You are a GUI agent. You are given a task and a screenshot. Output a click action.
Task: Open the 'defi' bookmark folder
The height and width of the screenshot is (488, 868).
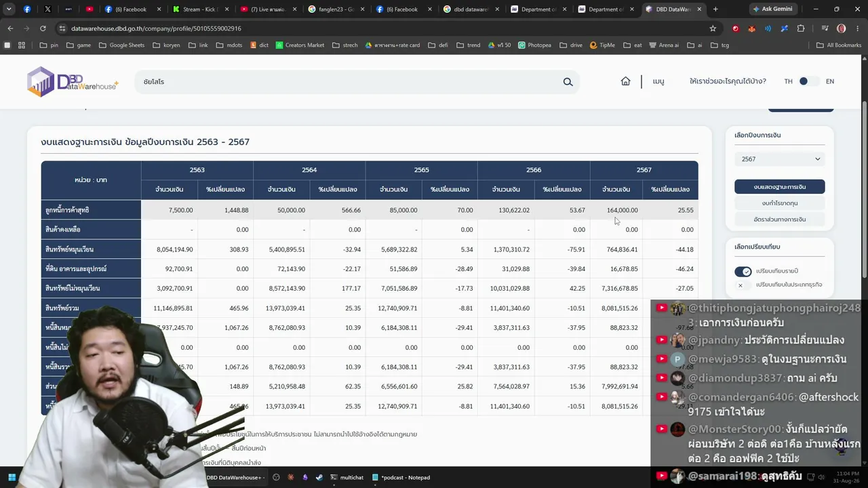(x=437, y=45)
